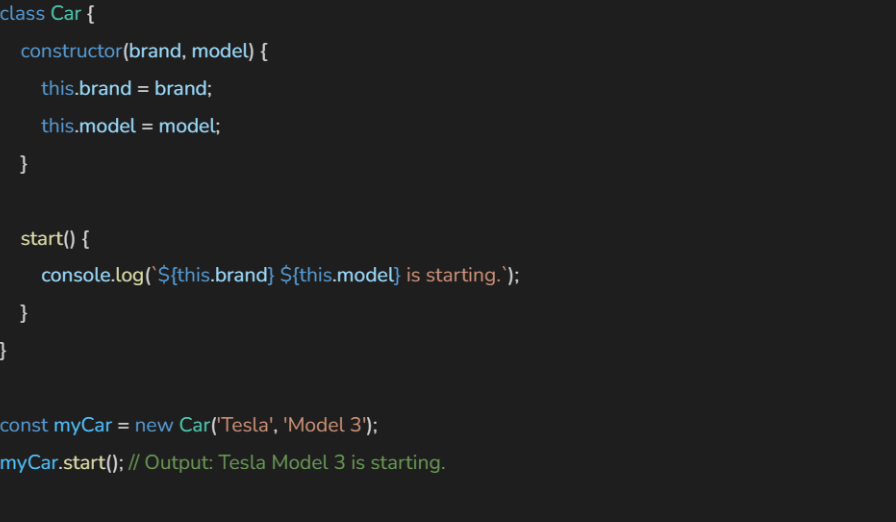The image size is (896, 522).
Task: Click the "log" method after console
Action: pyautogui.click(x=128, y=275)
